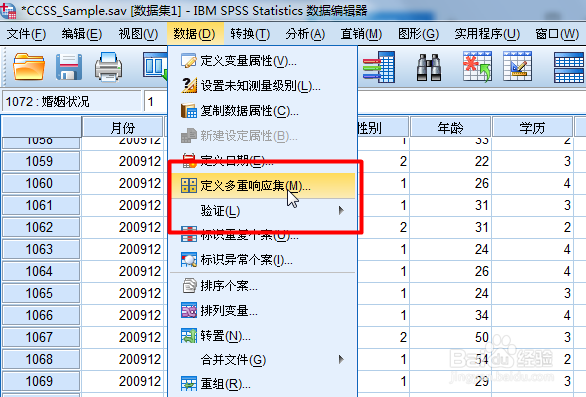Click the 转置 icon in the menu

click(x=189, y=336)
